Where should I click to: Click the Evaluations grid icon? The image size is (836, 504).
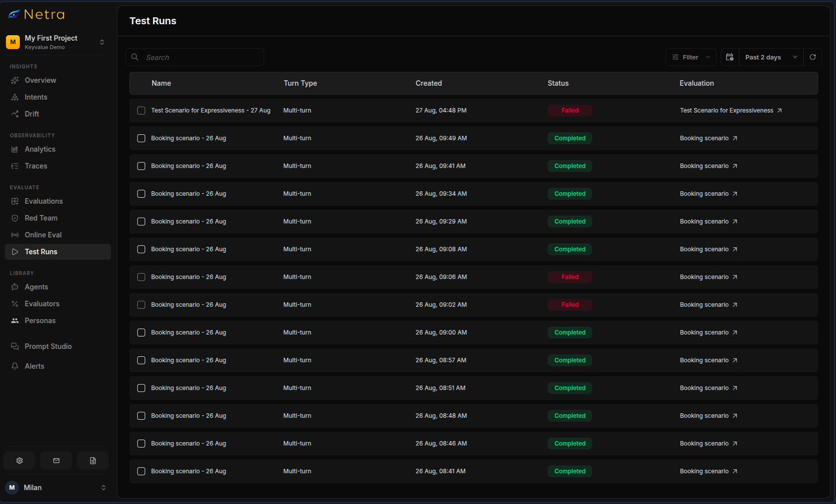(15, 201)
